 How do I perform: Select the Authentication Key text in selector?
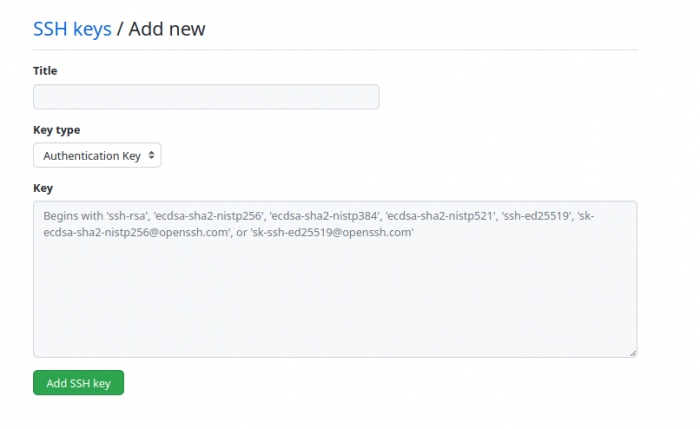(92, 156)
